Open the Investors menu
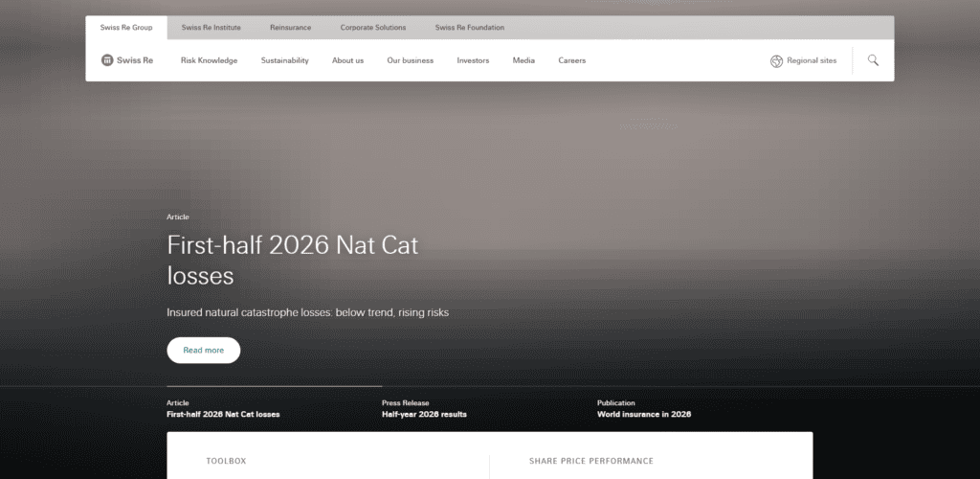 [473, 60]
